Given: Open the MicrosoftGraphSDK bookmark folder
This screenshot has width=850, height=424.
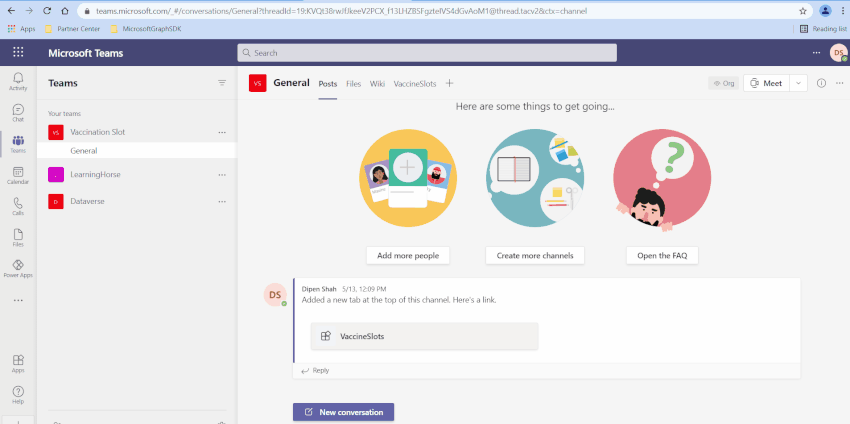Looking at the screenshot, I should tap(145, 29).
